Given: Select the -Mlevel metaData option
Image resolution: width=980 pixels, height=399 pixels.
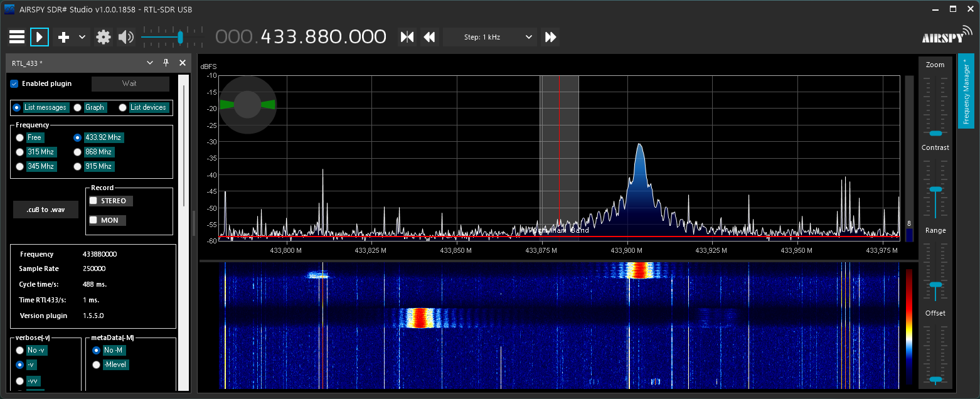Looking at the screenshot, I should tap(97, 364).
